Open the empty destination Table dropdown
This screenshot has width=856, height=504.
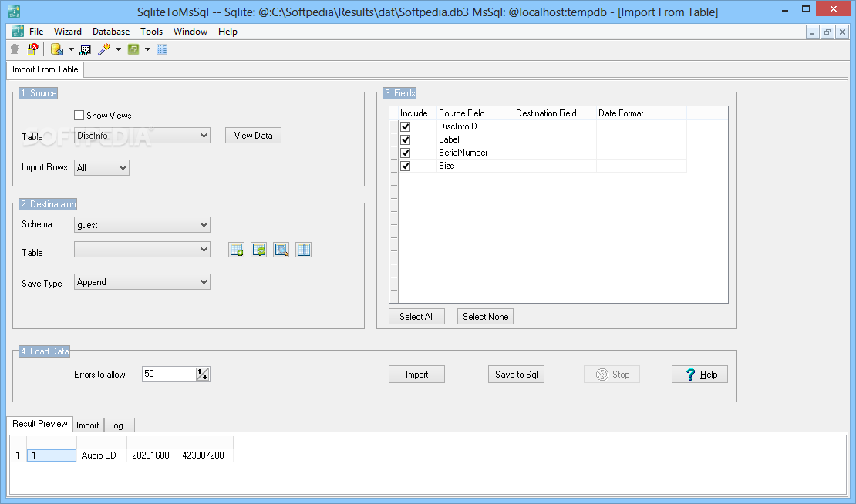click(x=142, y=250)
